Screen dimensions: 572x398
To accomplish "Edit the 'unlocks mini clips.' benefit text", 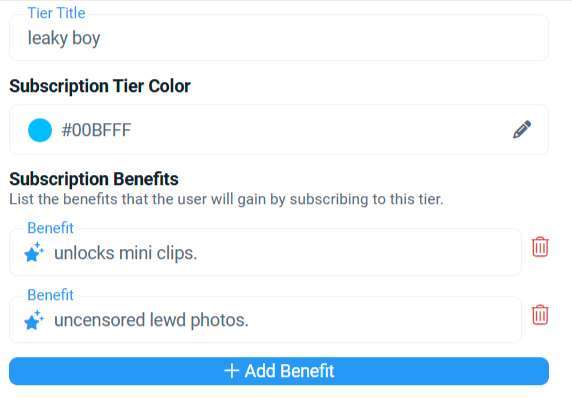I will point(125,253).
